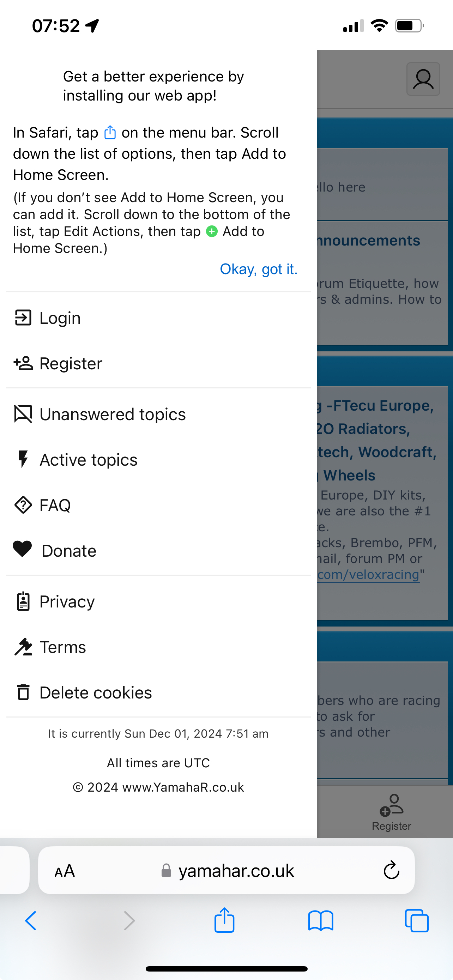453x980 pixels.
Task: Tap the Login arrow icon
Action: [x=23, y=317]
